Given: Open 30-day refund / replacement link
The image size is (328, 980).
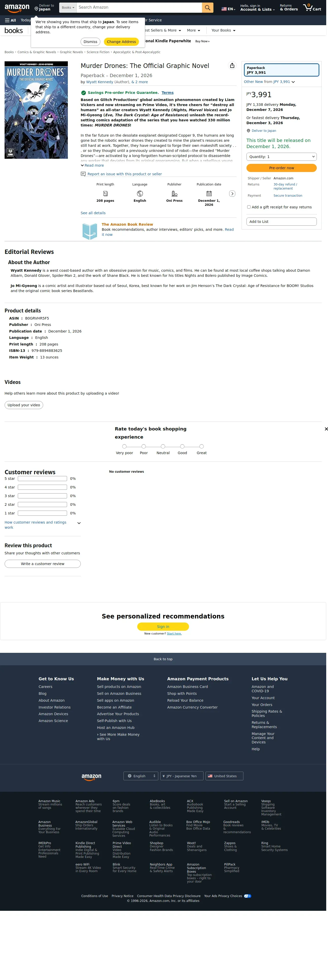Looking at the screenshot, I should click(x=285, y=186).
